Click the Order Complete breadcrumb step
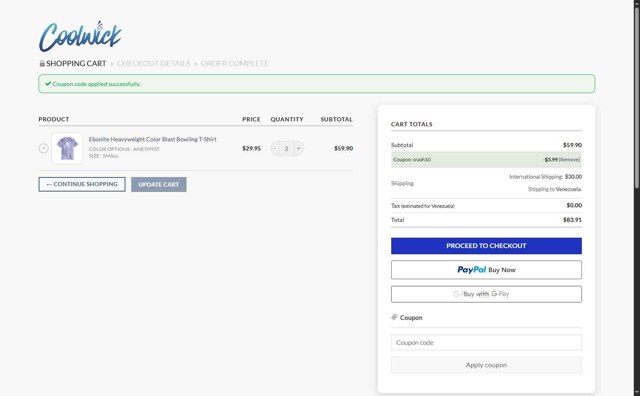640x396 pixels. pos(235,64)
